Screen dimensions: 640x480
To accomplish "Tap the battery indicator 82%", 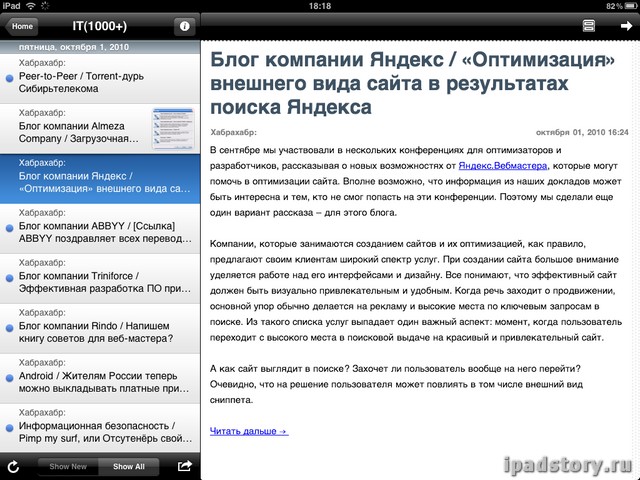I will 621,6.
